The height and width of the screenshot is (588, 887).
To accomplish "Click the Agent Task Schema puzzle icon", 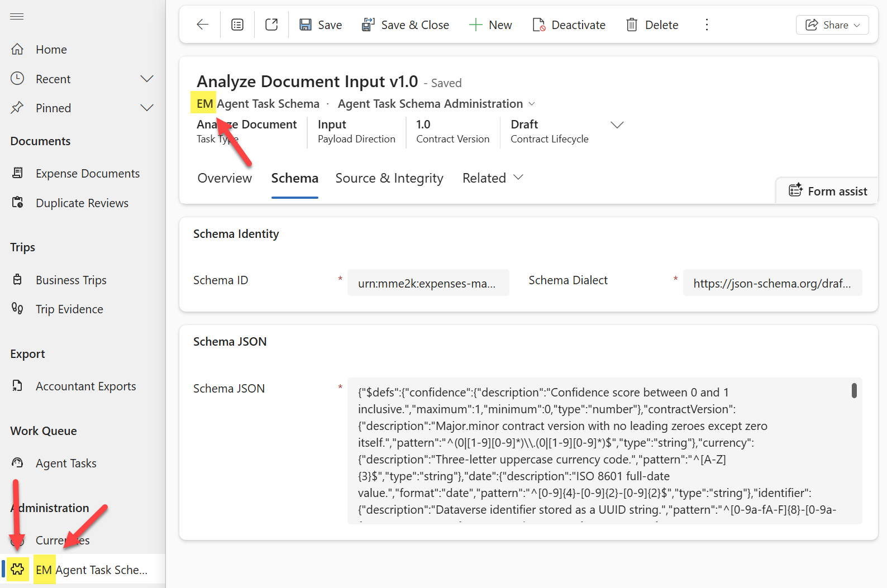I will coord(17,569).
